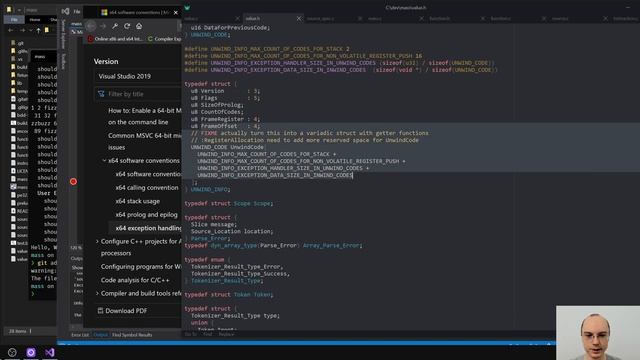Click 'typedef struct Token Token;' code line
Image resolution: width=640 pixels, height=360 pixels.
[229, 294]
